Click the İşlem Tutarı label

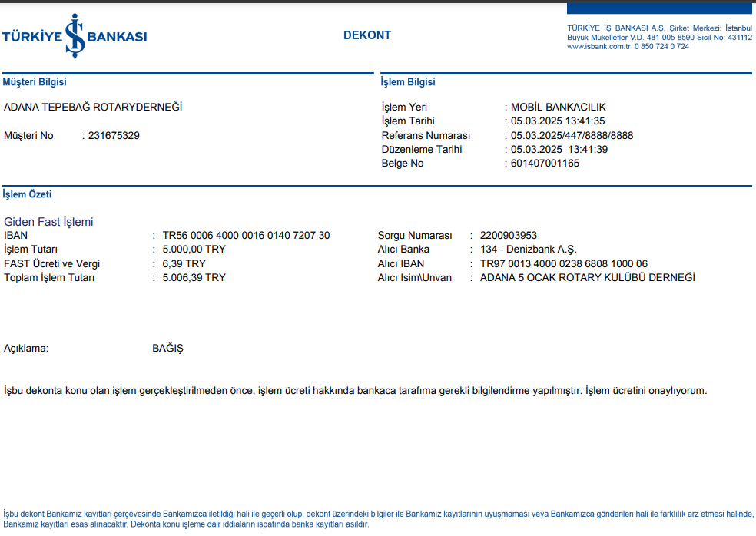point(31,250)
